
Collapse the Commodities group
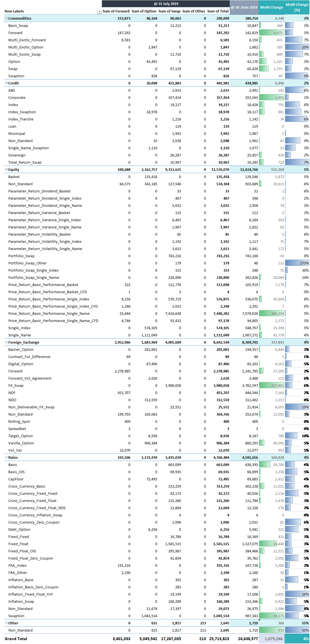click(x=6, y=18)
